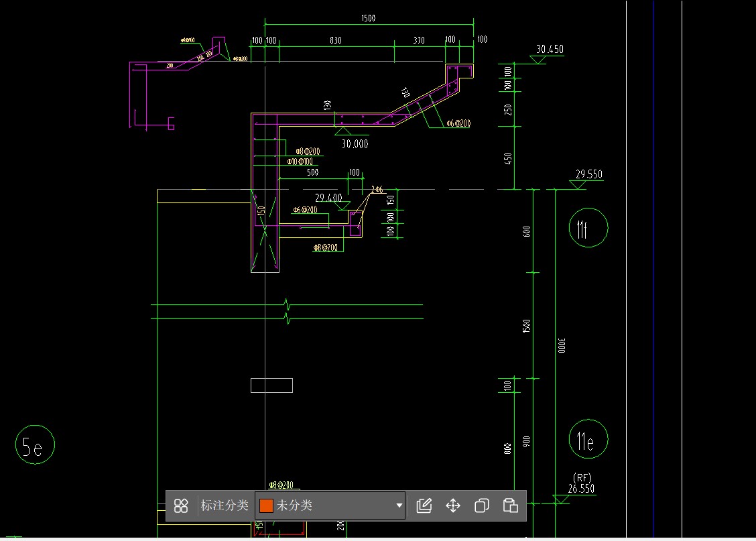This screenshot has width=756, height=541.
Task: Select the move (four-arrow) tool
Action: tap(453, 505)
